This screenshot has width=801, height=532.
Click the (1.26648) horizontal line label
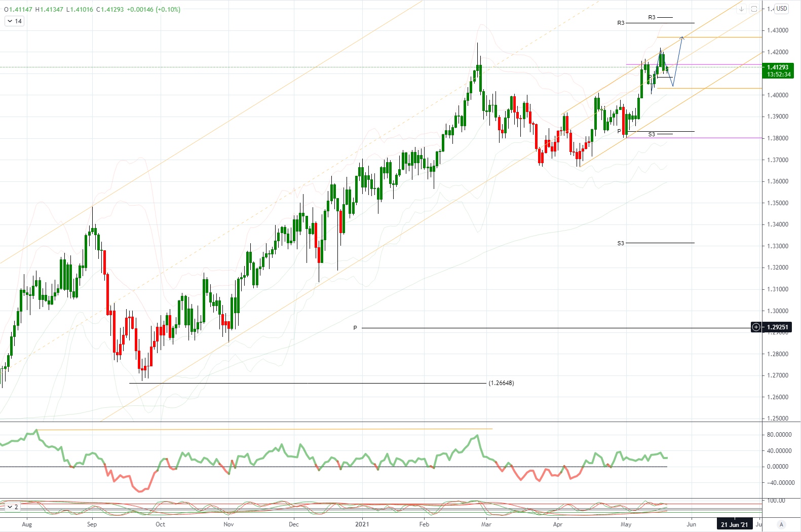tap(501, 383)
